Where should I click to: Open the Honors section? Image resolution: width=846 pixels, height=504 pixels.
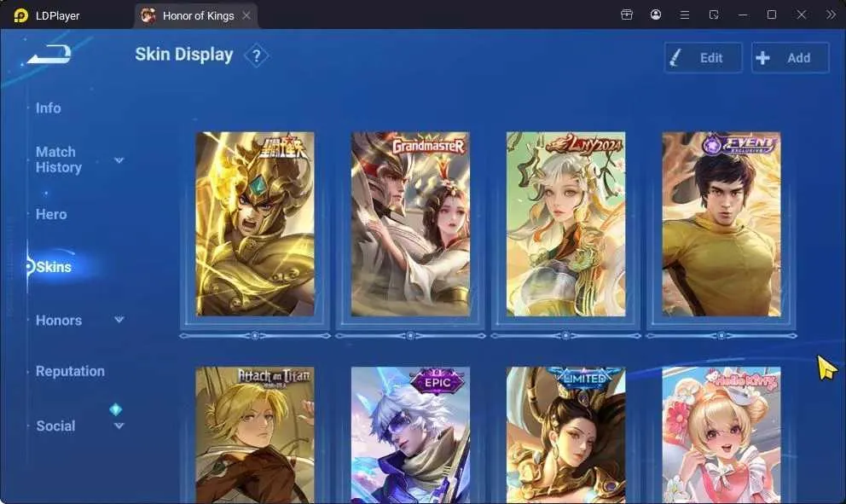click(x=59, y=321)
